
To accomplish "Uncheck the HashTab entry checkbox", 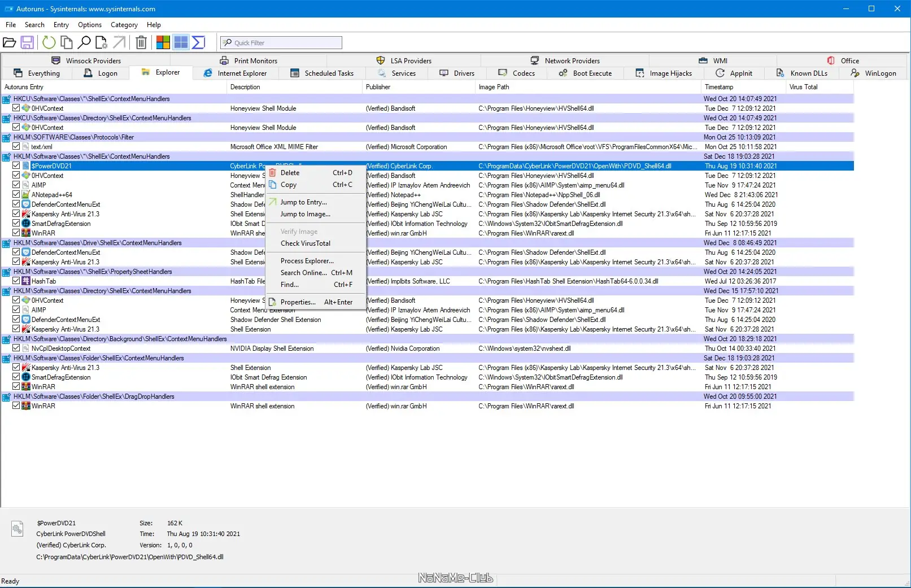I will coord(16,281).
